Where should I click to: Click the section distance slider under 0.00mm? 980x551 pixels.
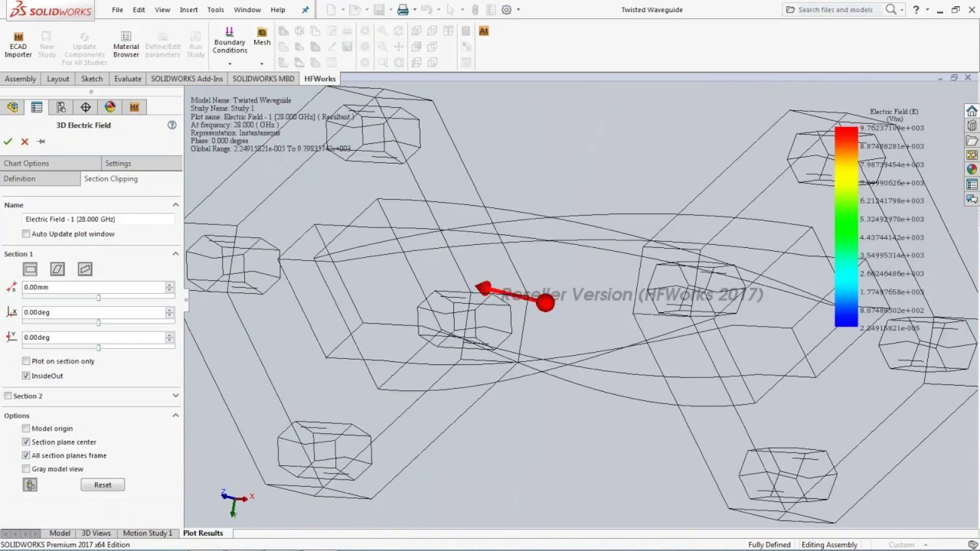tap(99, 297)
